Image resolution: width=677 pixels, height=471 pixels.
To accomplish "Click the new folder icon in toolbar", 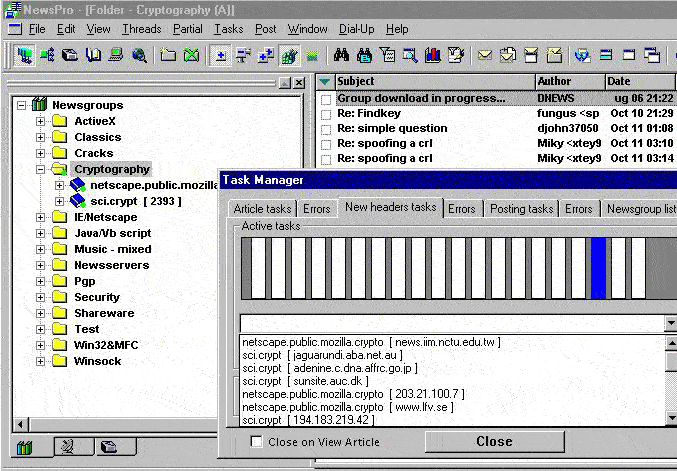I will click(x=168, y=55).
